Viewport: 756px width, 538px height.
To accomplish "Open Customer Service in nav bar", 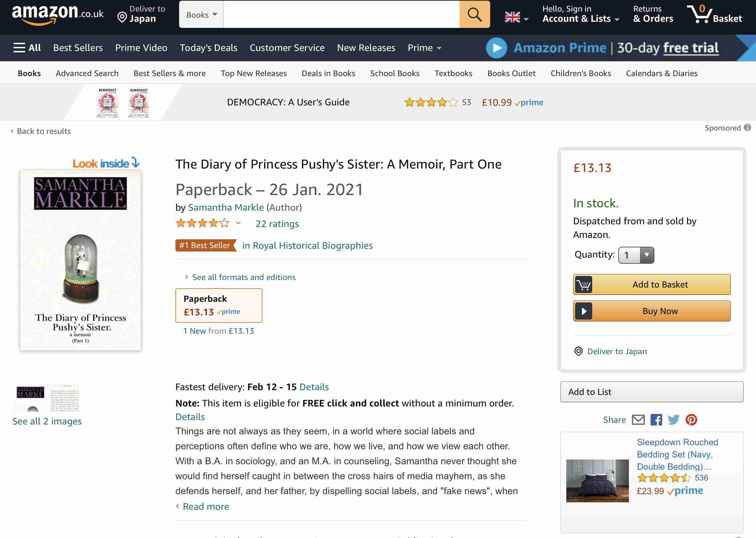I will point(287,48).
